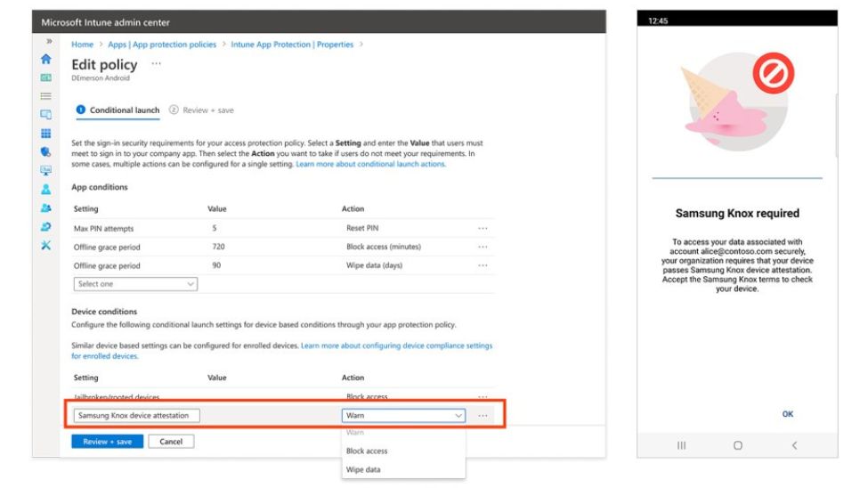
Task: Open Troubleshooting tools icon in sidebar
Action: (x=46, y=245)
